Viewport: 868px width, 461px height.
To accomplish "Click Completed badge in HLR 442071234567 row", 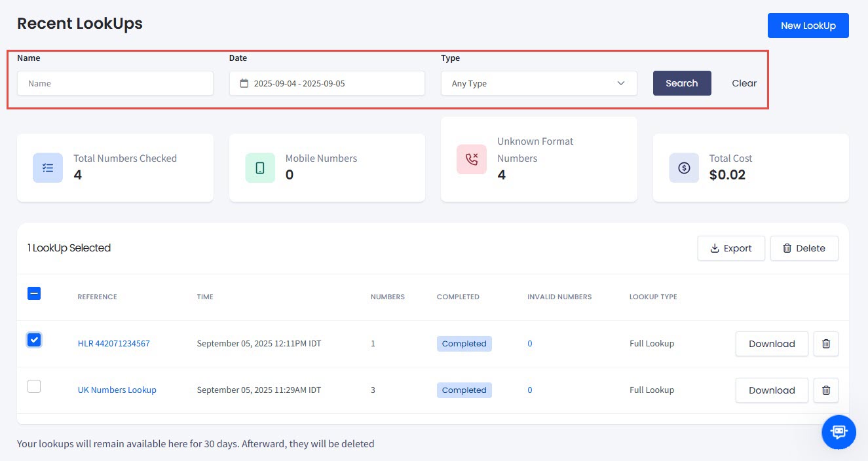I will pyautogui.click(x=464, y=344).
